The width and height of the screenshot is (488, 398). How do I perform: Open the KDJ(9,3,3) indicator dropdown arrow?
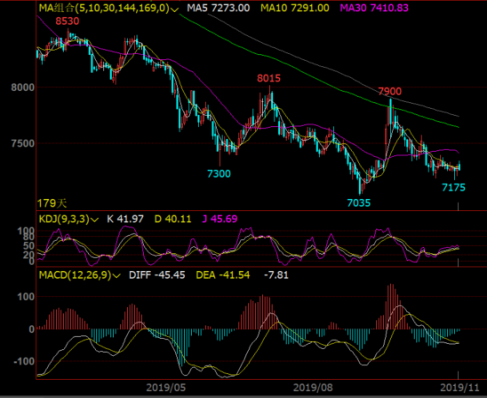95,220
